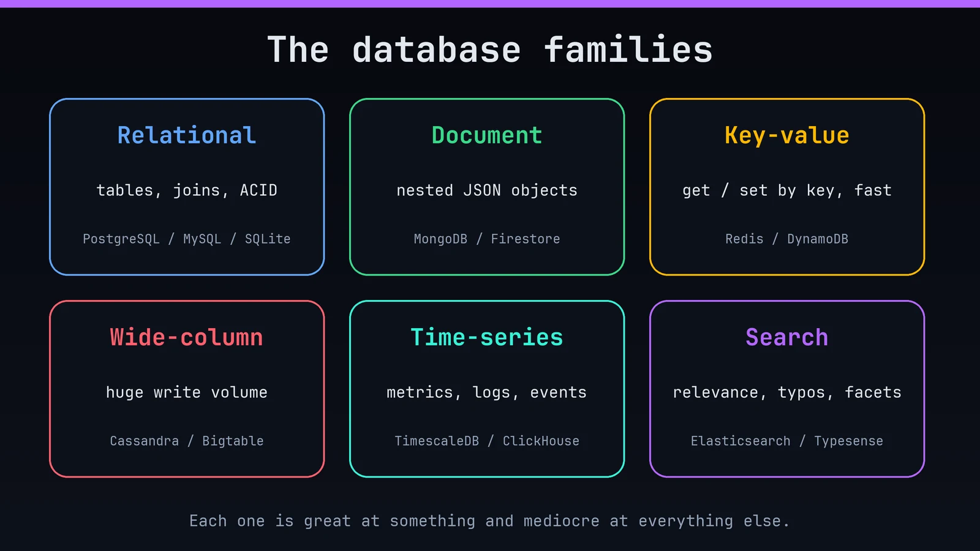Screen dimensions: 980x551
Task: Click "huge write volume" description
Action: [x=187, y=392]
